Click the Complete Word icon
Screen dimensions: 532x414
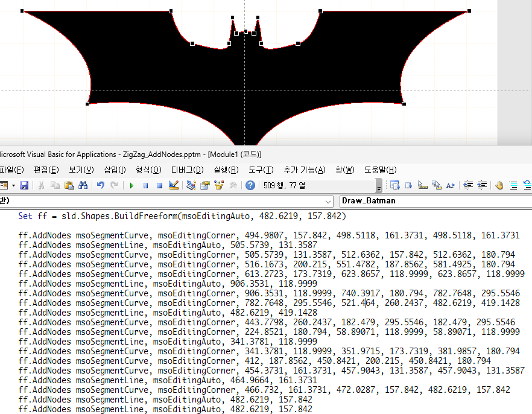pyautogui.click(x=450, y=185)
